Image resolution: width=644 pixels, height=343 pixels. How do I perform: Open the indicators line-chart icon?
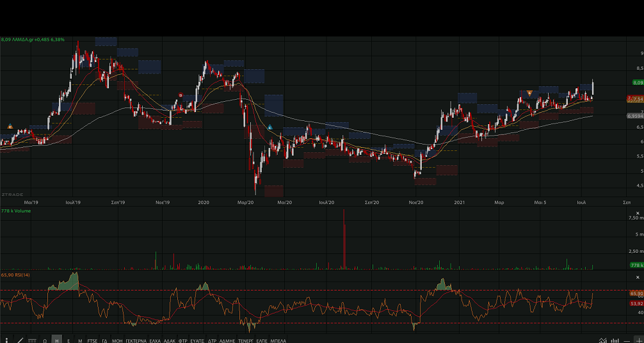tap(602, 340)
